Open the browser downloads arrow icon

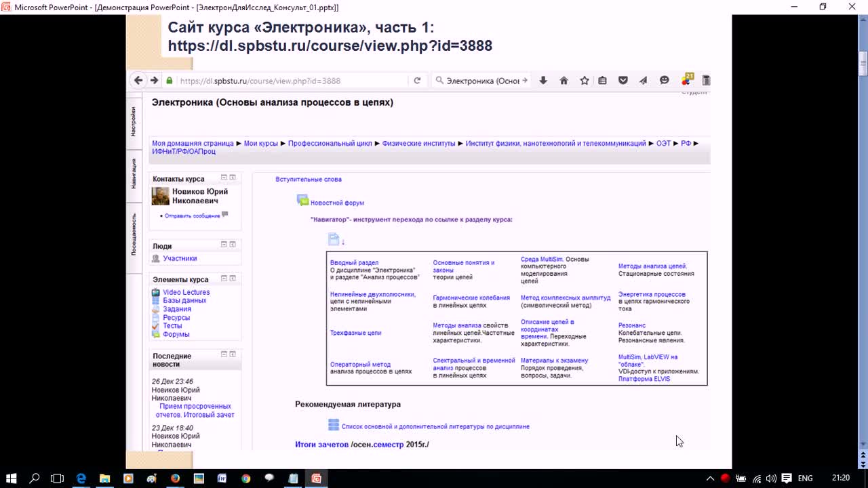pyautogui.click(x=543, y=80)
